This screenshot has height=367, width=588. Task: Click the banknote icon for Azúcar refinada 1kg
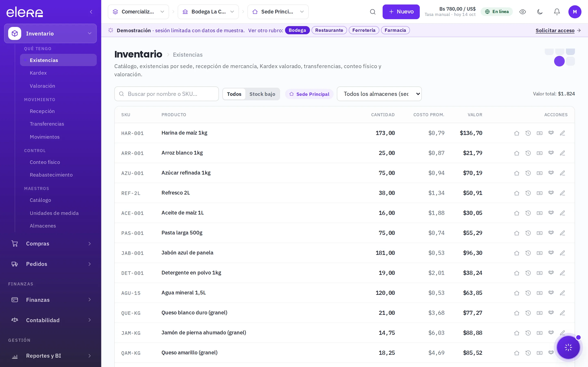pyautogui.click(x=539, y=173)
